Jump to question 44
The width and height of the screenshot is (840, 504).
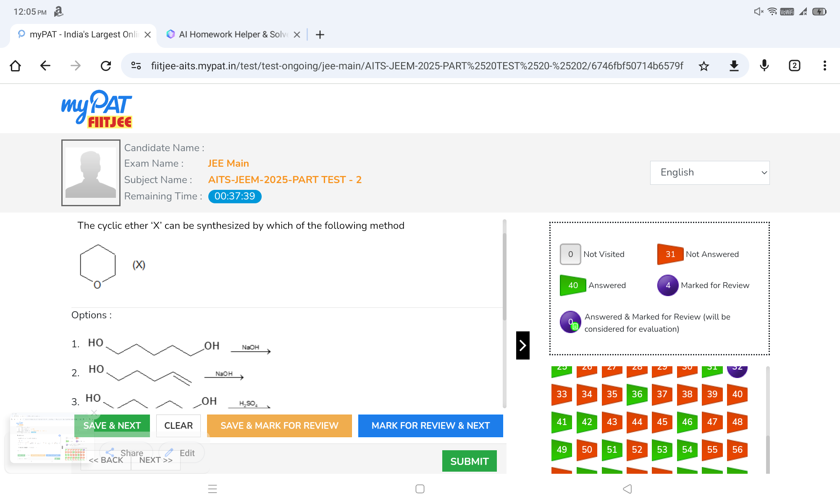coord(637,422)
